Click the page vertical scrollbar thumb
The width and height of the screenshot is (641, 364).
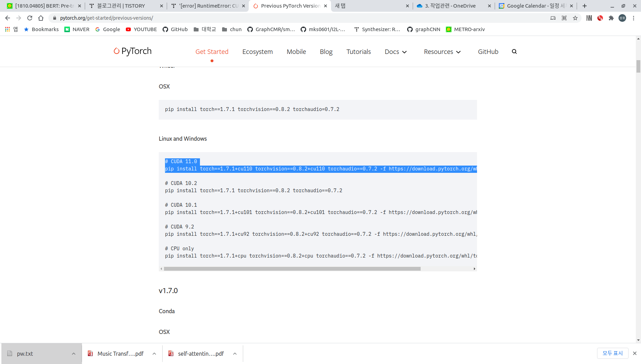pos(638,66)
